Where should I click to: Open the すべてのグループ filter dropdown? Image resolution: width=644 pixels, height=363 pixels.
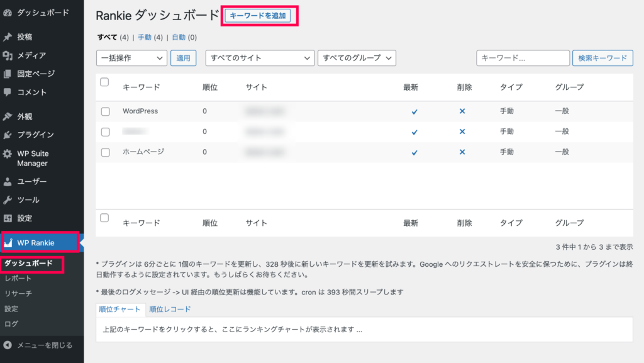pos(357,58)
